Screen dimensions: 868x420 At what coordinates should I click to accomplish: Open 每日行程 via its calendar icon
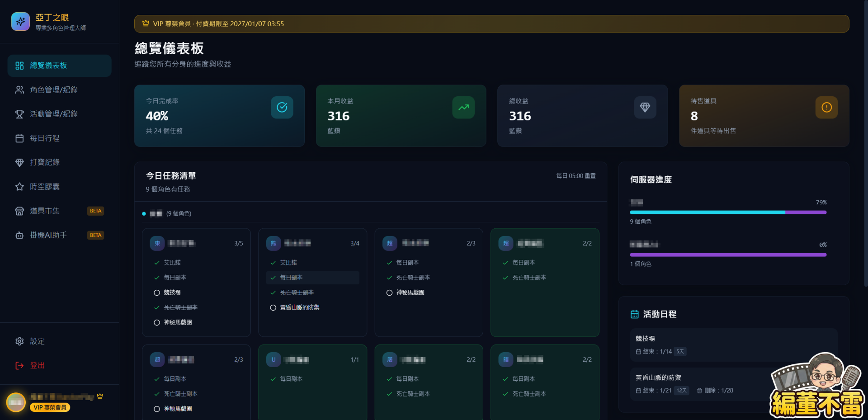[19, 138]
